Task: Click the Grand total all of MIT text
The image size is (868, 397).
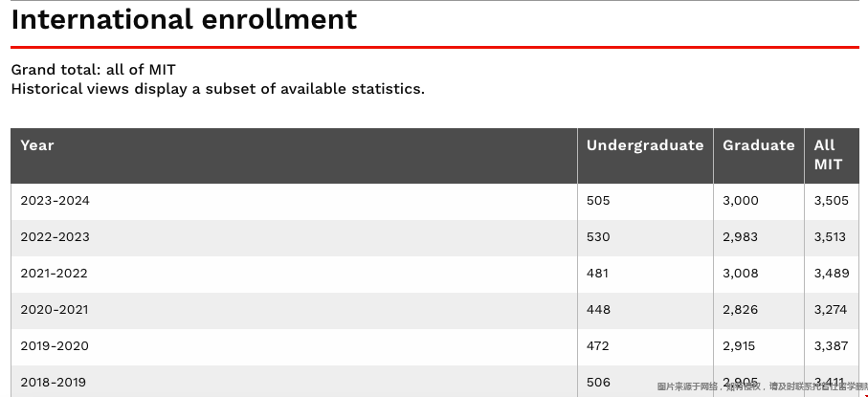Action: tap(93, 70)
